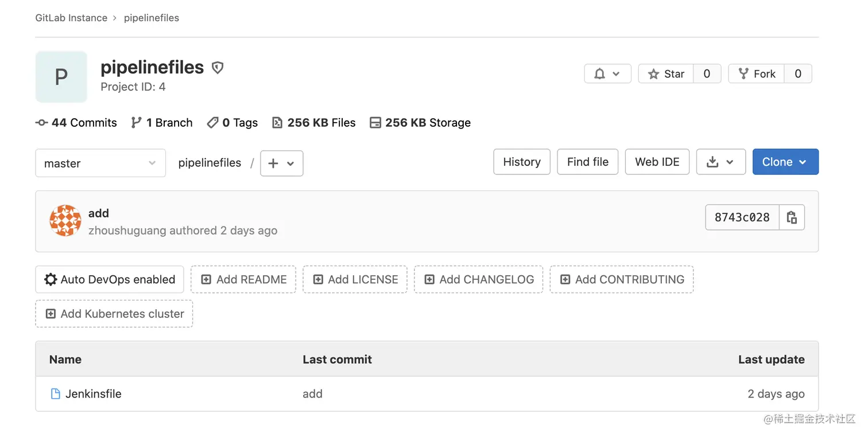
Task: Click the notification bell icon
Action: (599, 73)
